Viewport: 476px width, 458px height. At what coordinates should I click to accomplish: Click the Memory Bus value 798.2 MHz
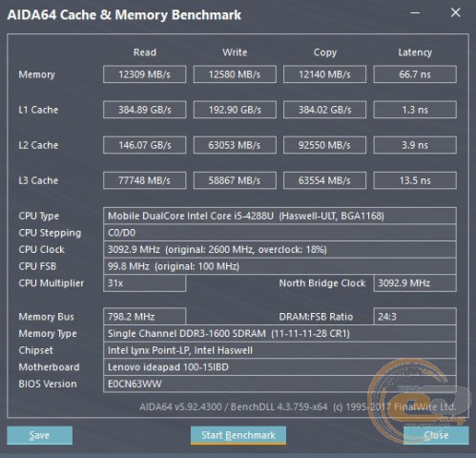pos(145,317)
